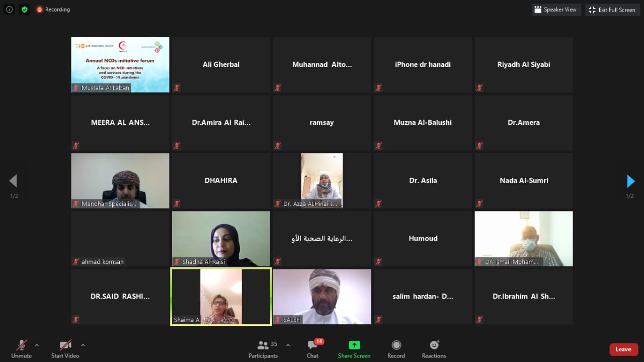Image resolution: width=644 pixels, height=362 pixels.
Task: Open the Reactions emoji icon
Action: (x=434, y=345)
